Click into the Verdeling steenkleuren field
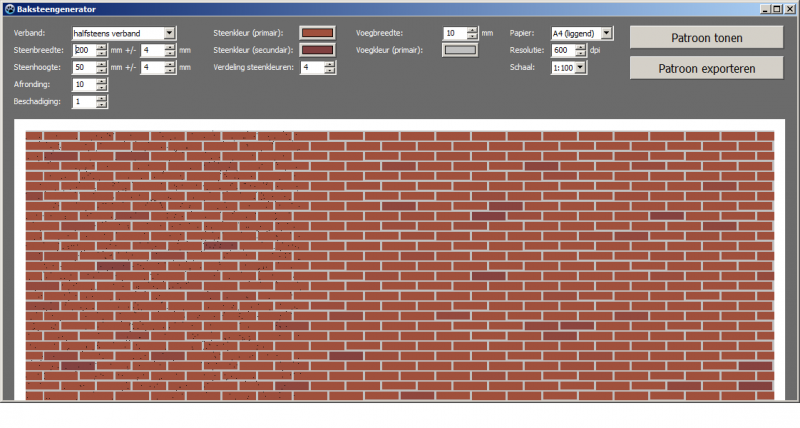 [312, 67]
